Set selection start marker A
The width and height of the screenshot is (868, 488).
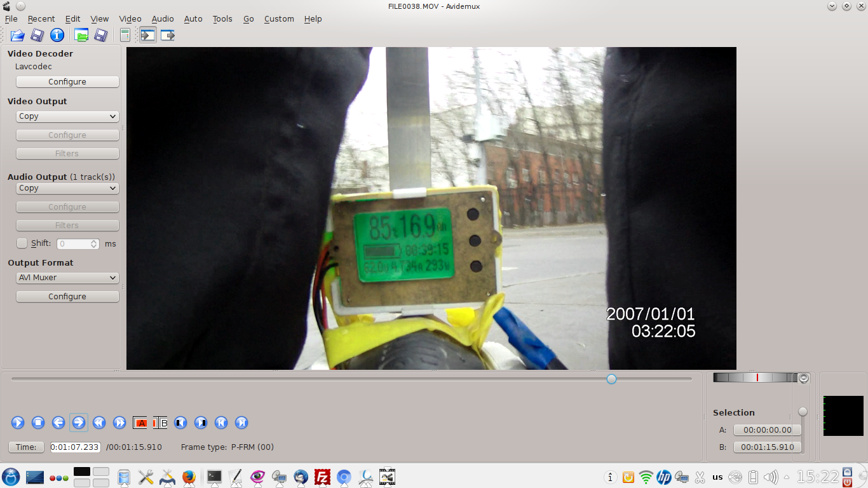(140, 423)
